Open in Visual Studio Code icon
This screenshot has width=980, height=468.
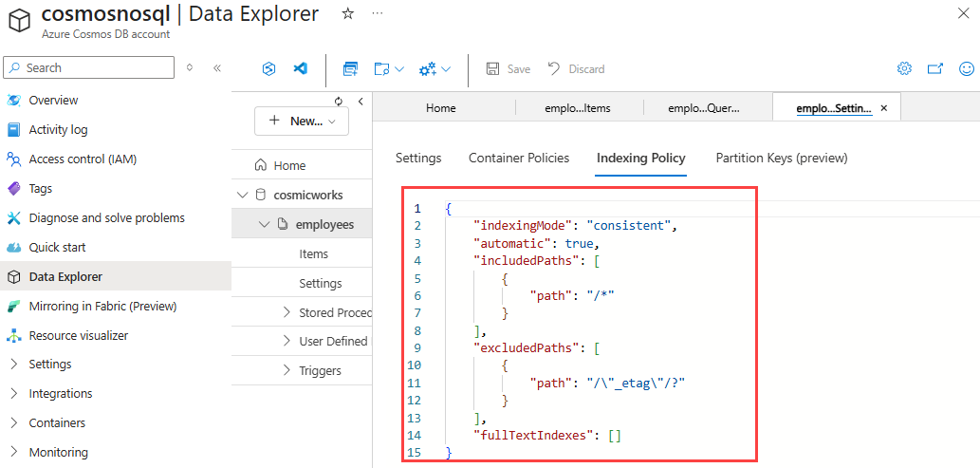tap(300, 69)
